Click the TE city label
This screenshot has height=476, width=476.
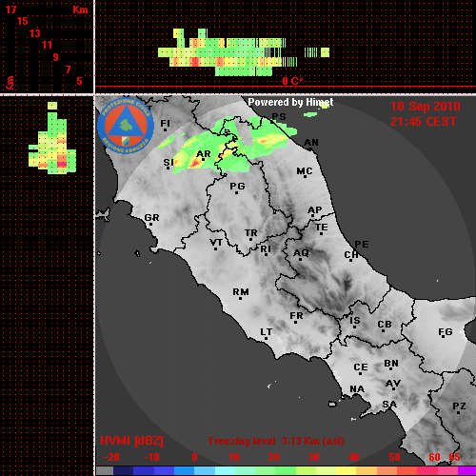pyautogui.click(x=322, y=228)
